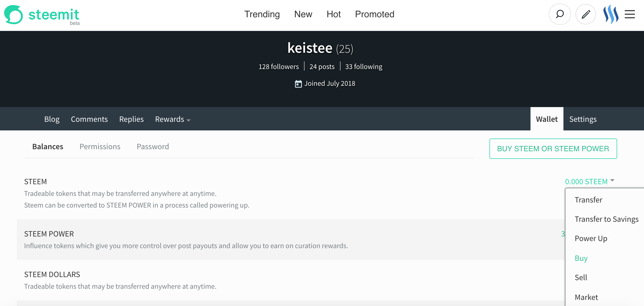Switch to the Permissions tab
This screenshot has height=306, width=644.
tap(100, 147)
